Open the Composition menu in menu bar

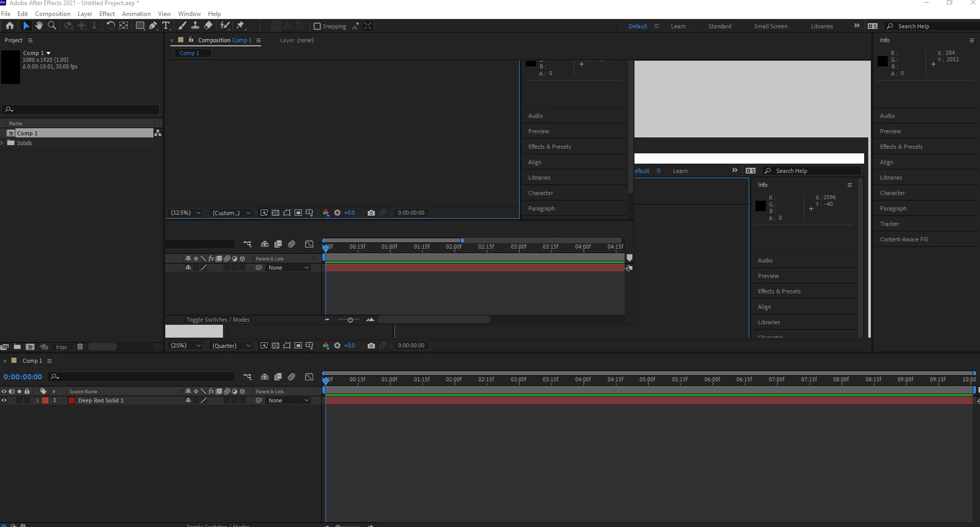53,14
